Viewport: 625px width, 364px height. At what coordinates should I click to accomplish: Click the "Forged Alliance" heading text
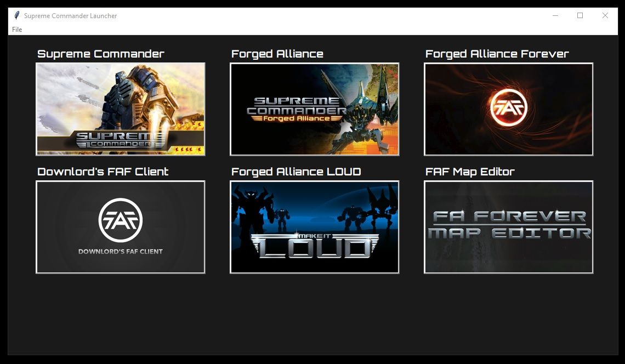(x=277, y=54)
